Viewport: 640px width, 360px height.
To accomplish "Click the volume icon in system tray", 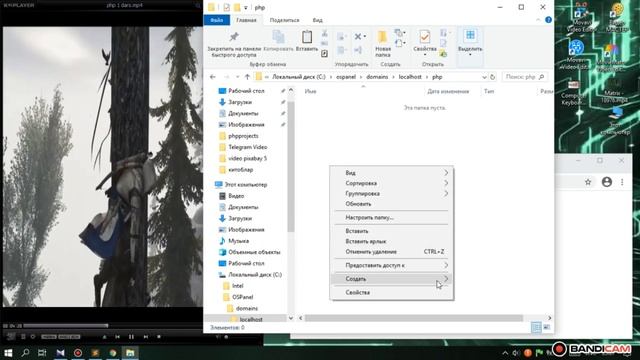I will (516, 353).
